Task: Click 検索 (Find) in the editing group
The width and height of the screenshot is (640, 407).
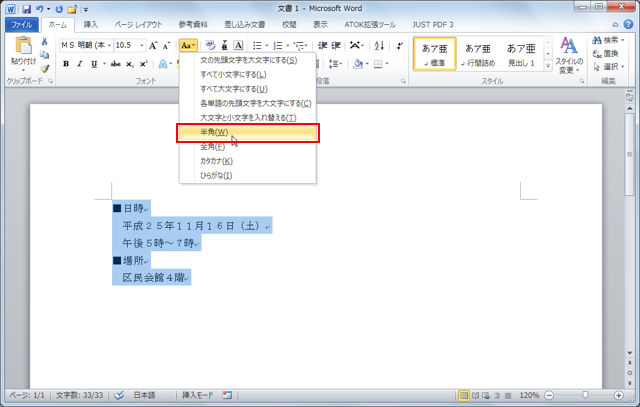Action: [609, 40]
